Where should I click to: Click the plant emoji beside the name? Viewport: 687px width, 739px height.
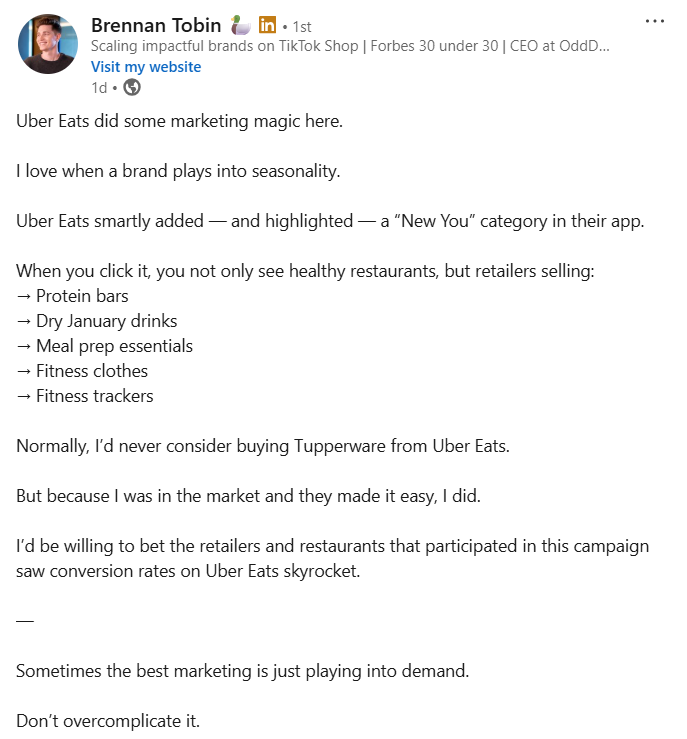tap(239, 24)
